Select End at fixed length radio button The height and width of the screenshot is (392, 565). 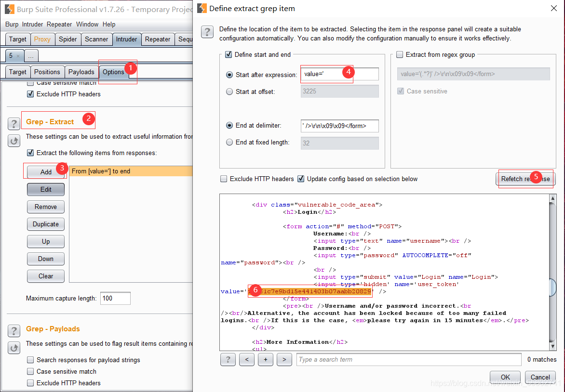(x=229, y=142)
